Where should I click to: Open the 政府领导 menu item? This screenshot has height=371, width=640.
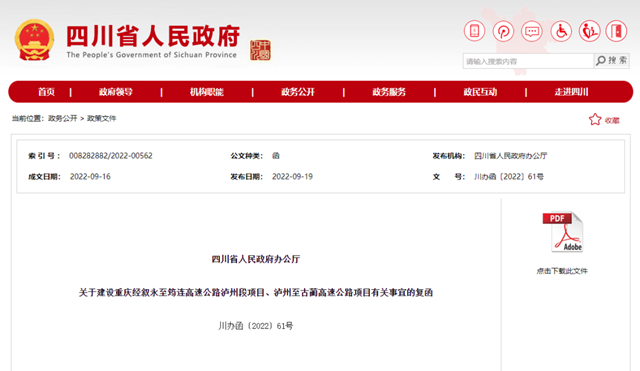click(x=116, y=92)
